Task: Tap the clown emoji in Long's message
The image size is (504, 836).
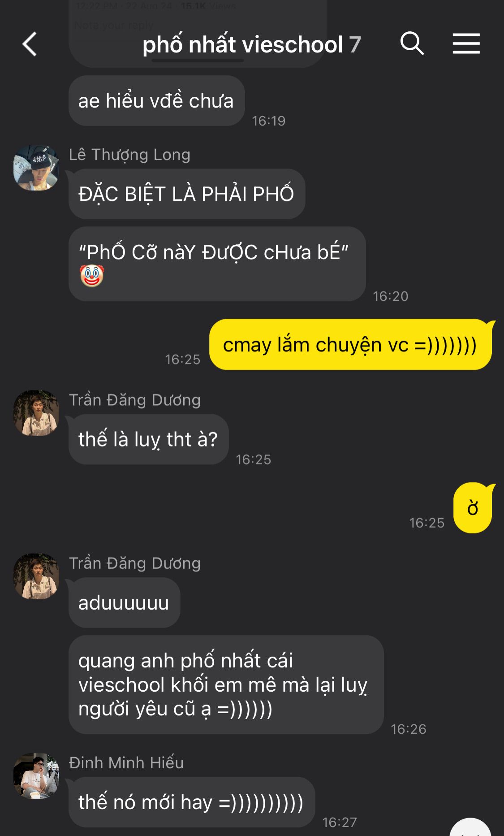Action: (92, 276)
